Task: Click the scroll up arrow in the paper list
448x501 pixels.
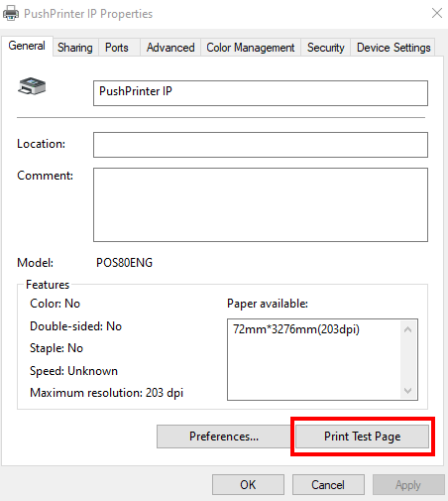Action: (407, 329)
